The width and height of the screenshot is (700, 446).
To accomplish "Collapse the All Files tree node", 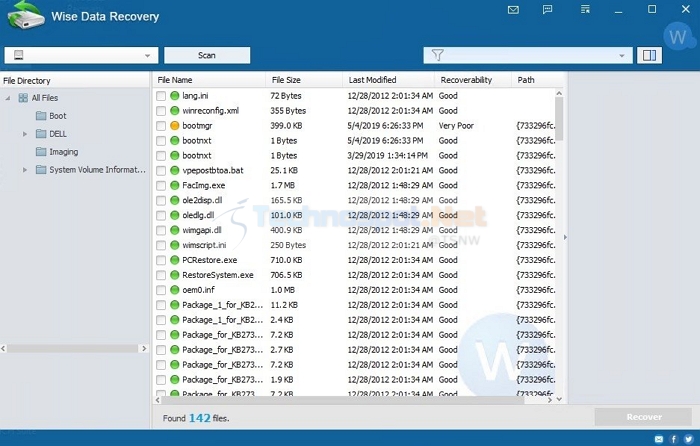I will 8,98.
